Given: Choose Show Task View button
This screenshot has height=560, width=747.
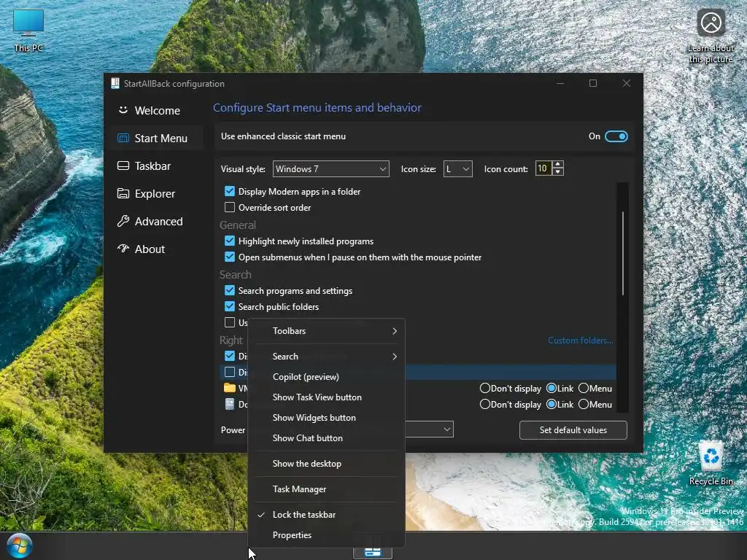Looking at the screenshot, I should 328,397.
